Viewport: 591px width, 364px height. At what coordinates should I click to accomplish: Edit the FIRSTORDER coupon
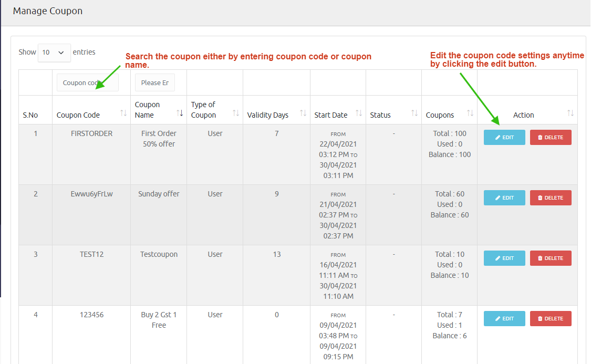(504, 138)
